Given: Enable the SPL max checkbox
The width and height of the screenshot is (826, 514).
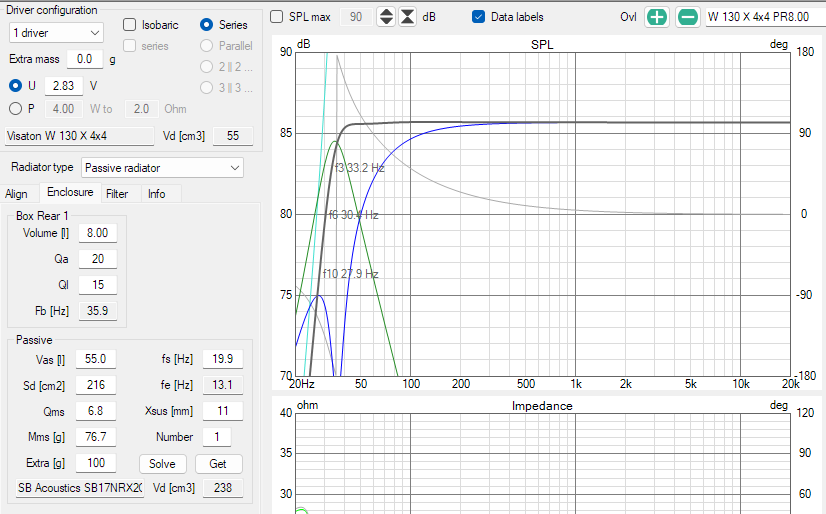Looking at the screenshot, I should 277,17.
